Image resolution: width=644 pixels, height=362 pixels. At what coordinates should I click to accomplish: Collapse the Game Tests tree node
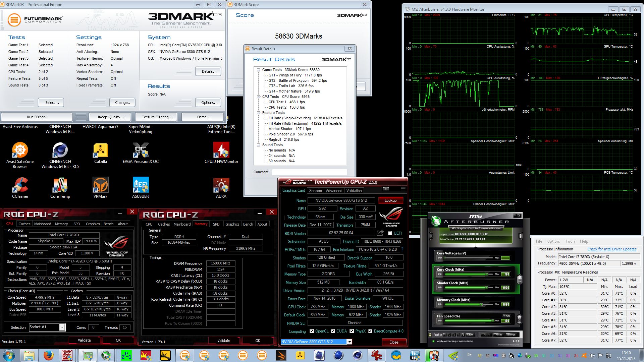tap(259, 70)
